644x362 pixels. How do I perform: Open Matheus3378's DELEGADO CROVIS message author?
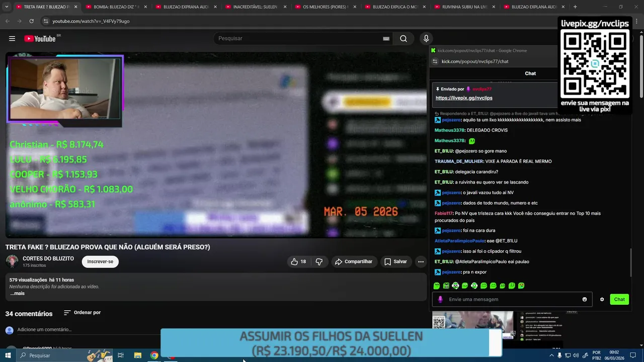[450, 130]
